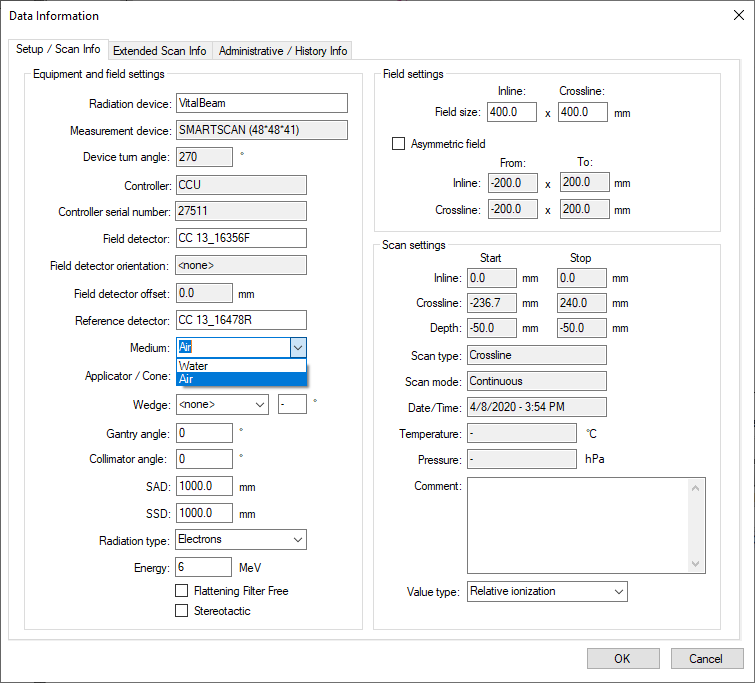Click the wedge angle field
Screen dimensions: 755x683
click(x=292, y=404)
